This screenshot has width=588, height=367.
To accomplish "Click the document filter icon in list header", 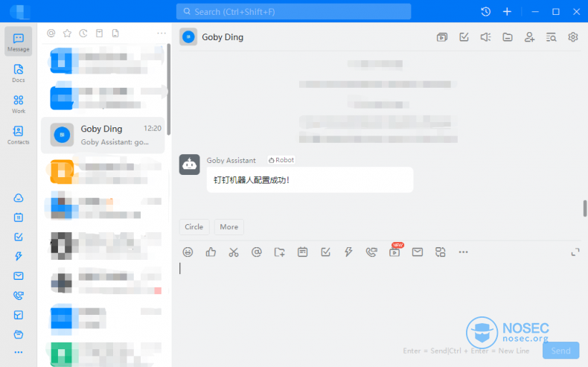I will [115, 33].
